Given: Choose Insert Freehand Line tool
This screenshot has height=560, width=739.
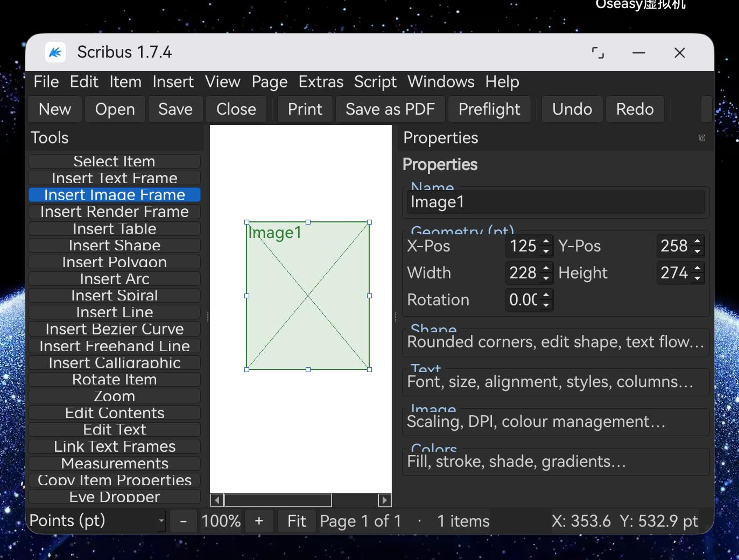Looking at the screenshot, I should pyautogui.click(x=115, y=346).
